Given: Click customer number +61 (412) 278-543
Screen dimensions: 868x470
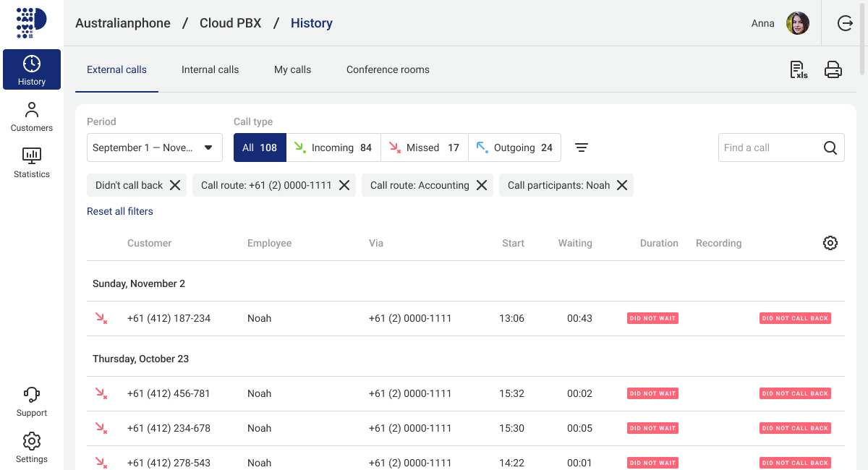Looking at the screenshot, I should [169, 463].
